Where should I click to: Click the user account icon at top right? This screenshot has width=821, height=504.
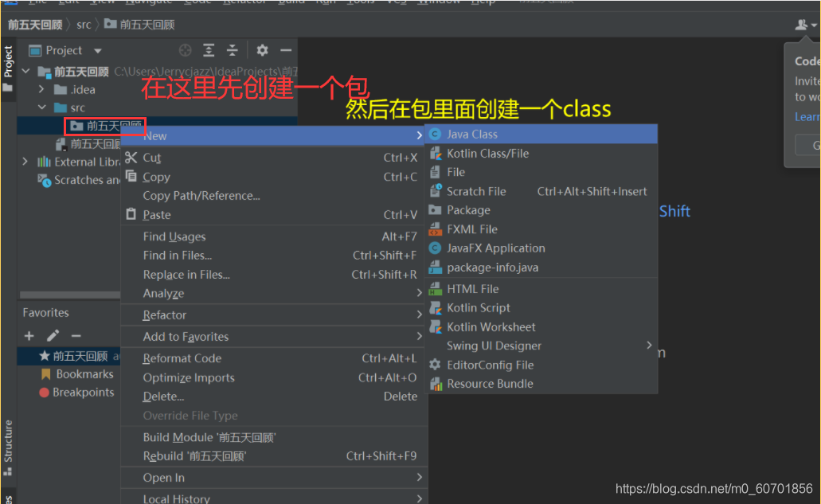pos(801,25)
